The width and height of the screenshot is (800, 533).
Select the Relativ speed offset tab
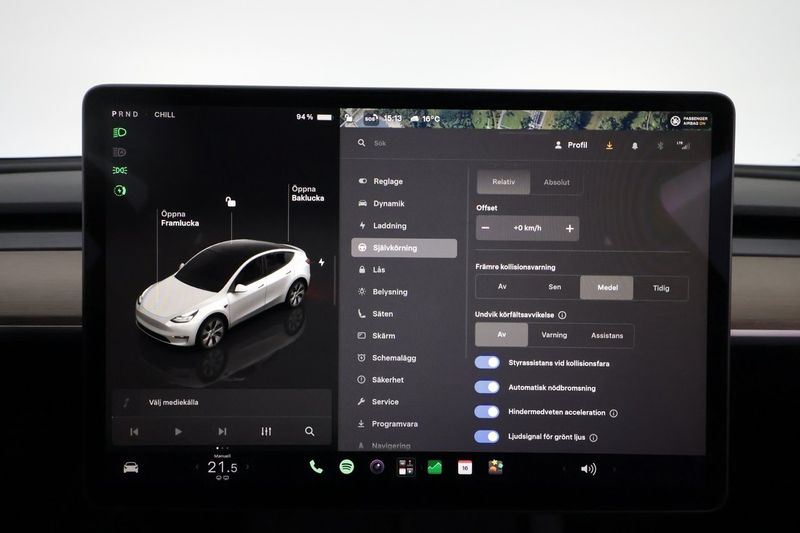tap(504, 182)
